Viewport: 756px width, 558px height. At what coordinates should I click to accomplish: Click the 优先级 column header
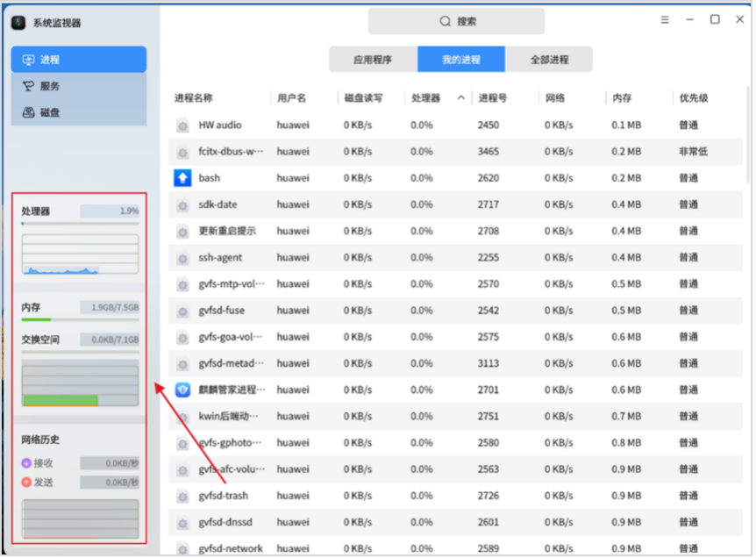(x=693, y=98)
